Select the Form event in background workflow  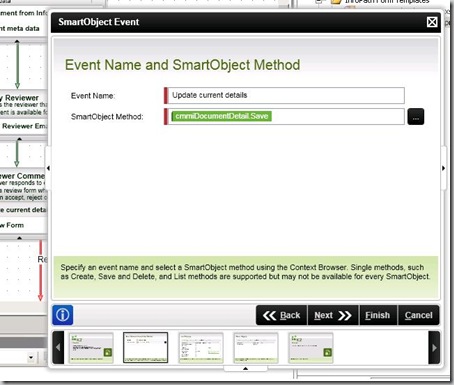click(23, 225)
